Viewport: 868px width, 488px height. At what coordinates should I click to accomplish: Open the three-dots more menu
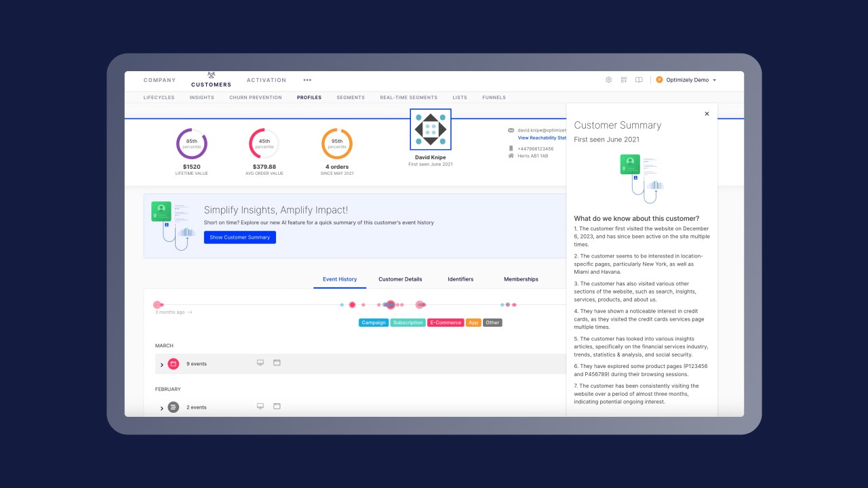[307, 80]
